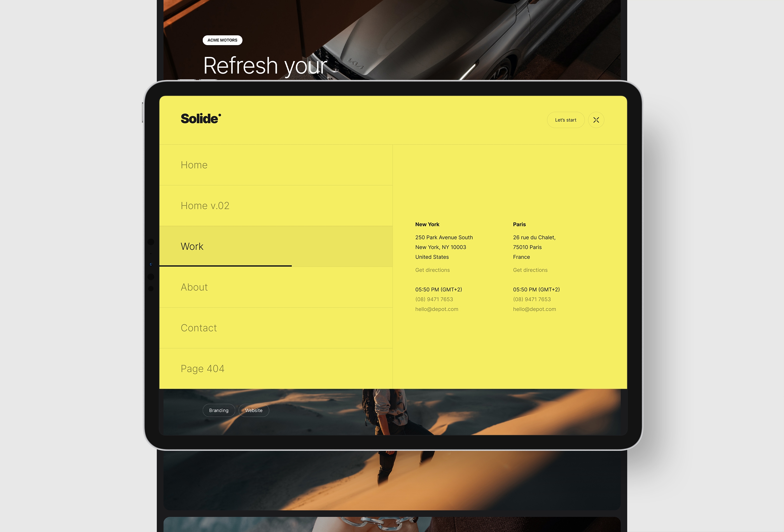Click the ACME MOTORS label badge
The width and height of the screenshot is (784, 532).
pos(222,40)
